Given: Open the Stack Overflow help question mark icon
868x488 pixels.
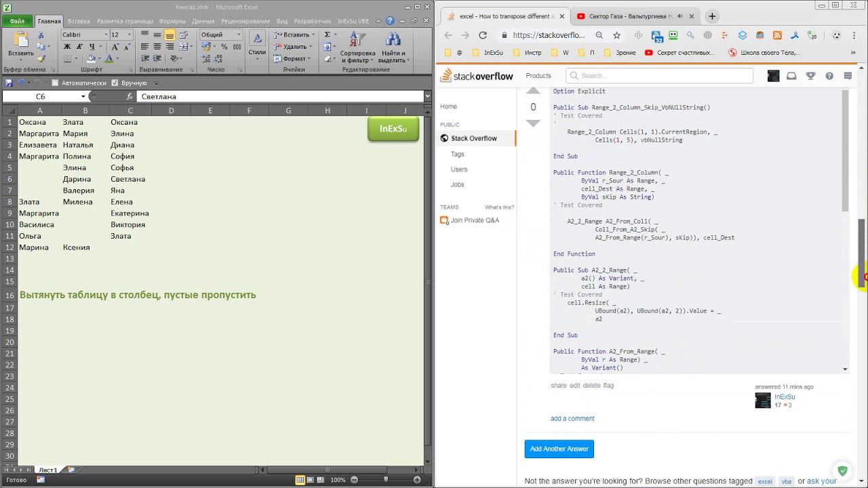Looking at the screenshot, I should click(x=829, y=76).
